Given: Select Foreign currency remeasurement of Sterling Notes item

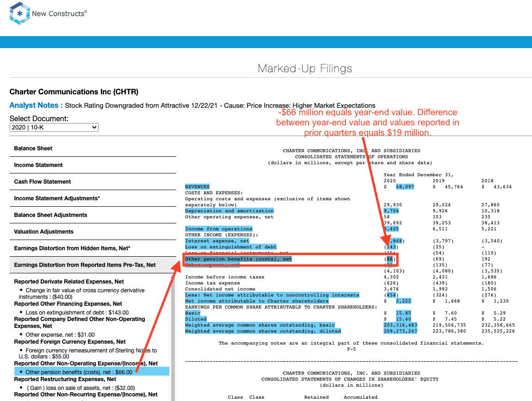Looking at the screenshot, I should click(x=88, y=353).
